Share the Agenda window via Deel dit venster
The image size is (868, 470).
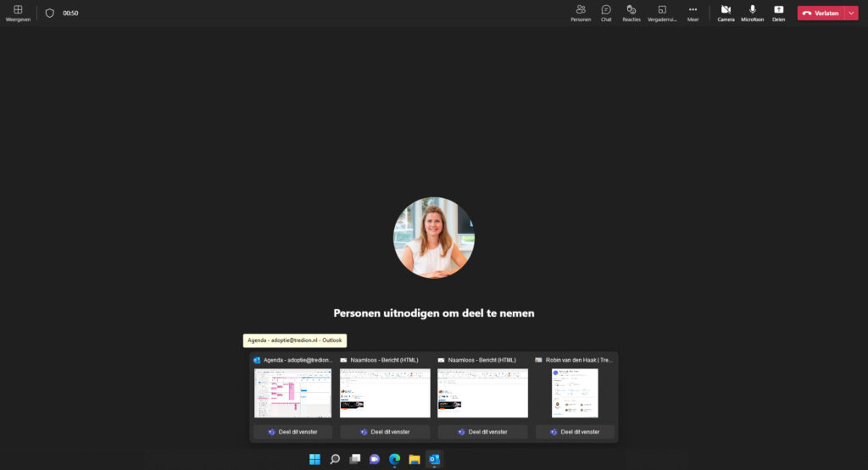pos(292,432)
